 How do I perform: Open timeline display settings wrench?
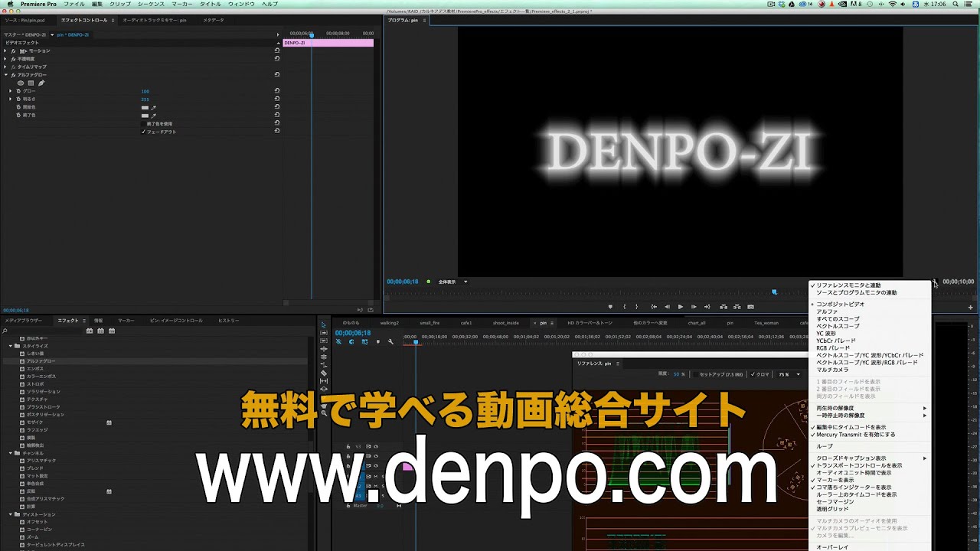[x=390, y=341]
